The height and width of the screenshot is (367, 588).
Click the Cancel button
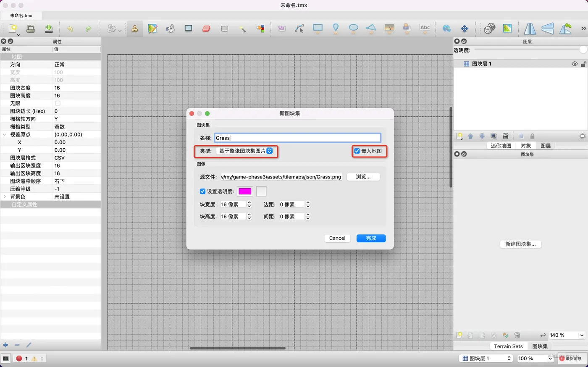[x=337, y=238]
